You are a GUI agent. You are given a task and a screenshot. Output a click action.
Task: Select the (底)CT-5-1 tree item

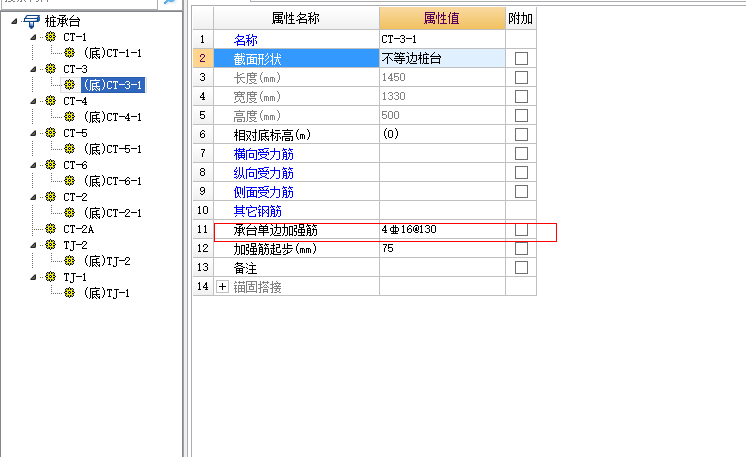point(112,149)
